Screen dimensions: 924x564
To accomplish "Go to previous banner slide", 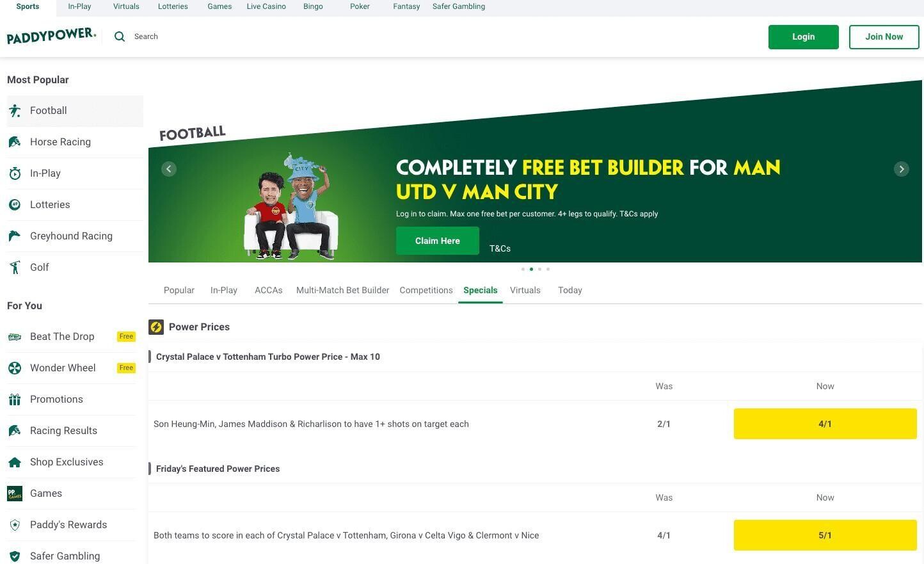I will [169, 169].
